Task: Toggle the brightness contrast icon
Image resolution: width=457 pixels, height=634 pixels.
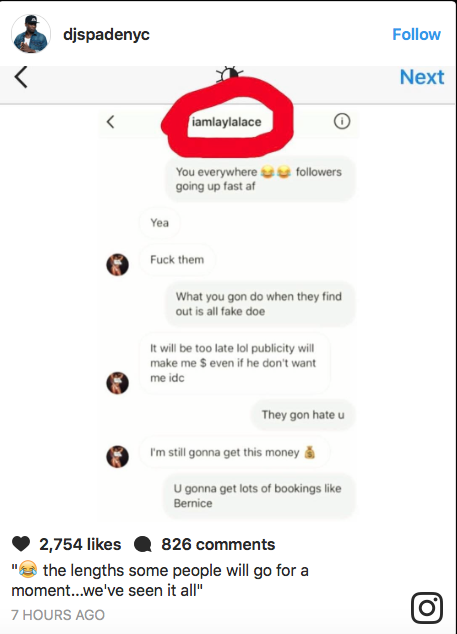Action: click(229, 74)
